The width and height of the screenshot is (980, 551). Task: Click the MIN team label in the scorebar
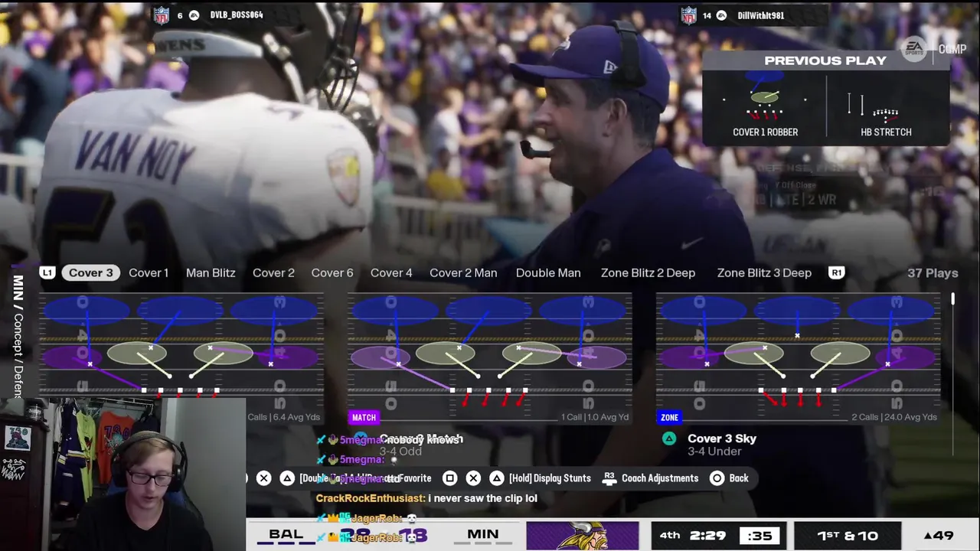[x=483, y=534]
